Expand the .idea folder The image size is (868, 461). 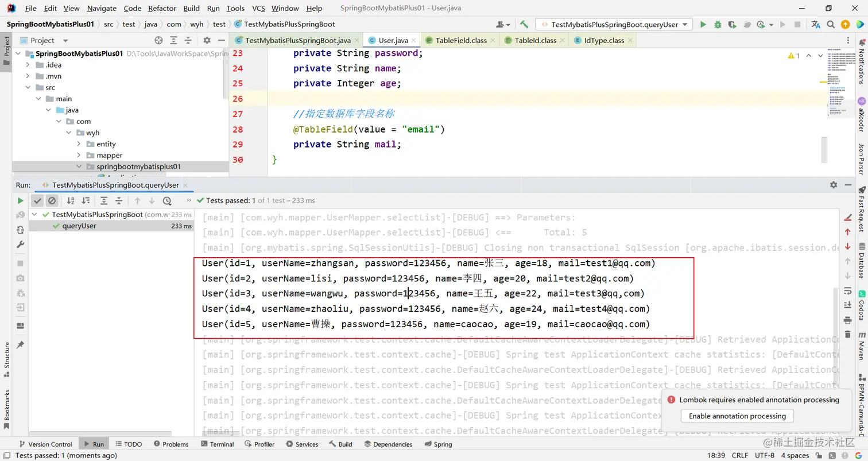point(28,65)
